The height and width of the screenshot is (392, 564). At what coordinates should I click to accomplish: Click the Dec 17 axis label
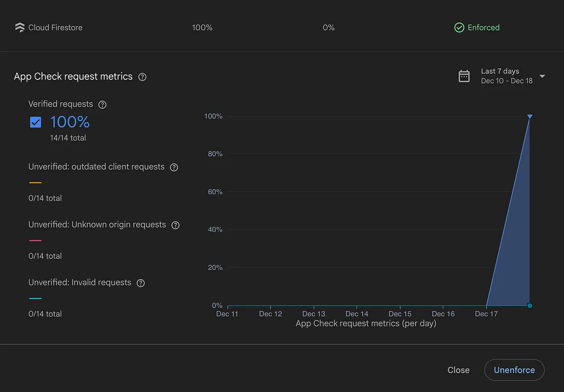pyautogui.click(x=486, y=314)
